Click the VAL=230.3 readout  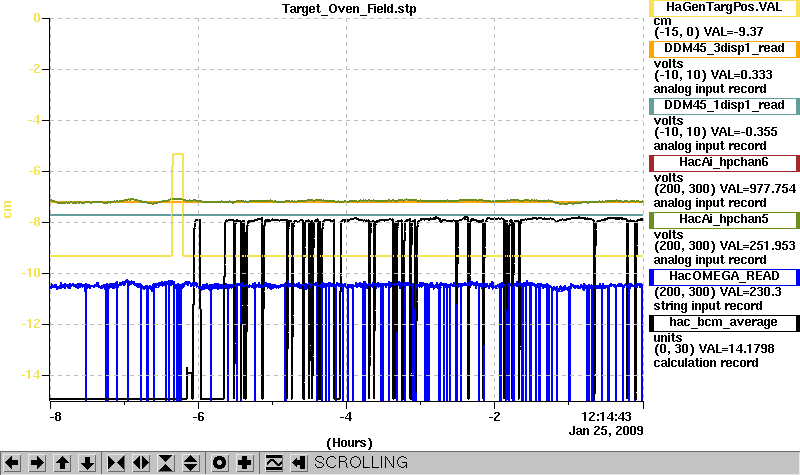751,292
